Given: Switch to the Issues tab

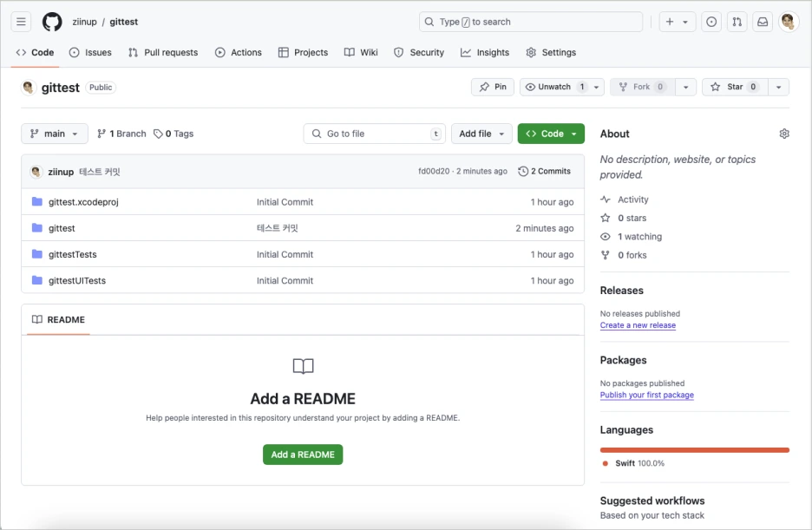Looking at the screenshot, I should pos(90,52).
